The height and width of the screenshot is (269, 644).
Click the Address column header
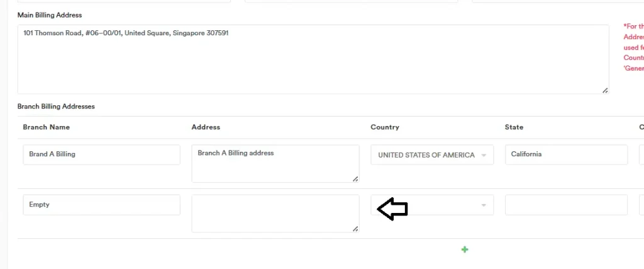206,127
